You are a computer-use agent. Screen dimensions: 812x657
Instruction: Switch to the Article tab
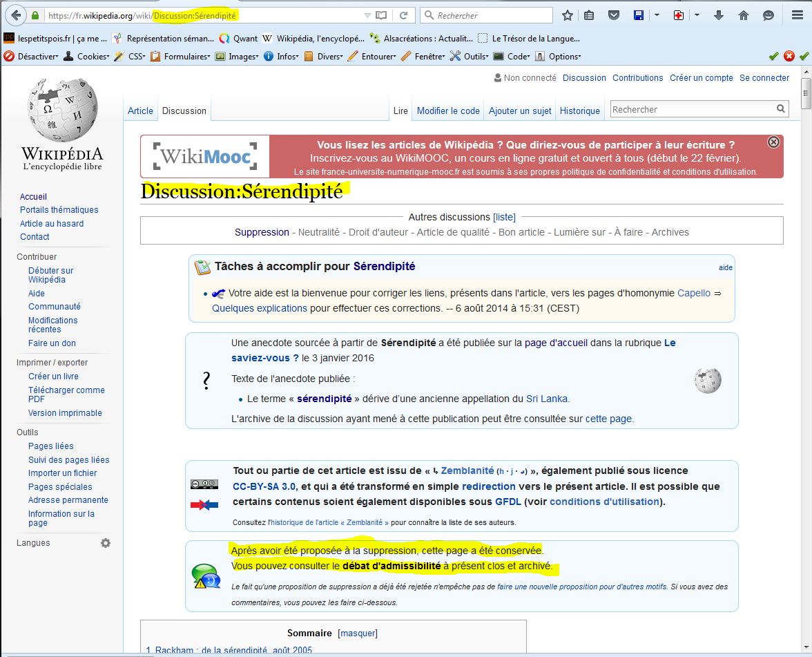(140, 111)
